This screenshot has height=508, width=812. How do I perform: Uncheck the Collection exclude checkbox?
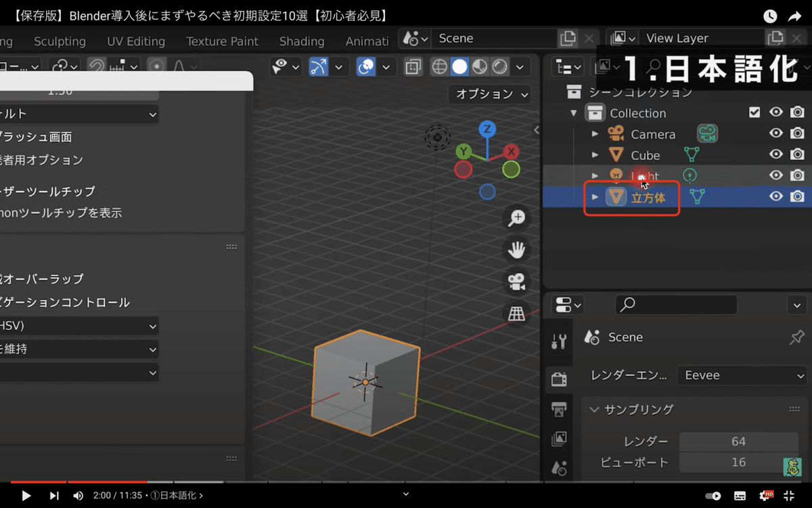point(754,112)
